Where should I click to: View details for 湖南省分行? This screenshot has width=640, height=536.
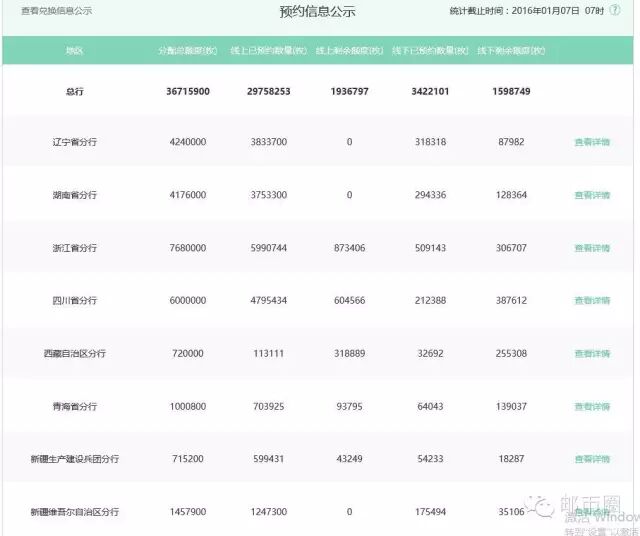(x=592, y=195)
